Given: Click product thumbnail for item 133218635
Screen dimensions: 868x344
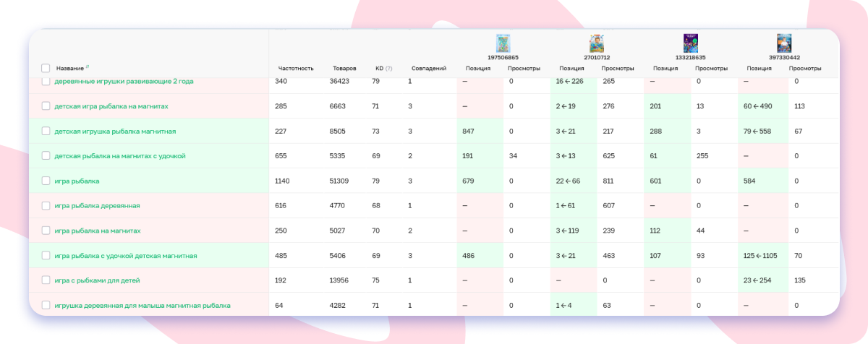Looking at the screenshot, I should coord(691,43).
